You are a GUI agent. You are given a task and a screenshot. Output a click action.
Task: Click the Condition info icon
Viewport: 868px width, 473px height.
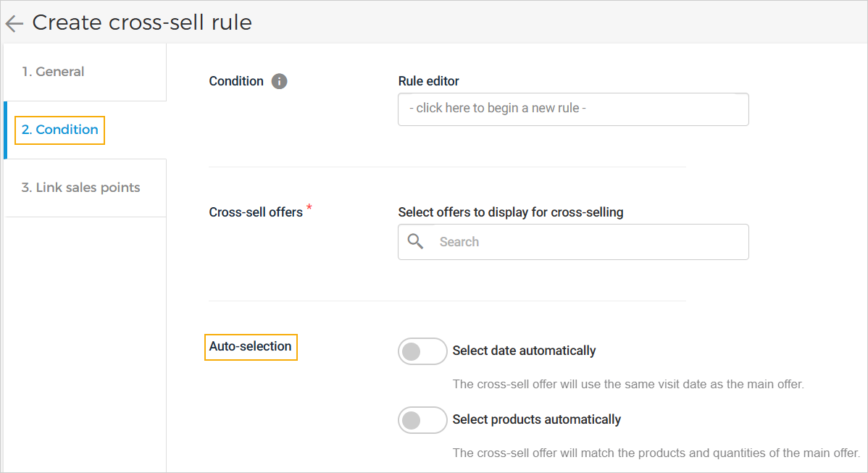[x=279, y=81]
